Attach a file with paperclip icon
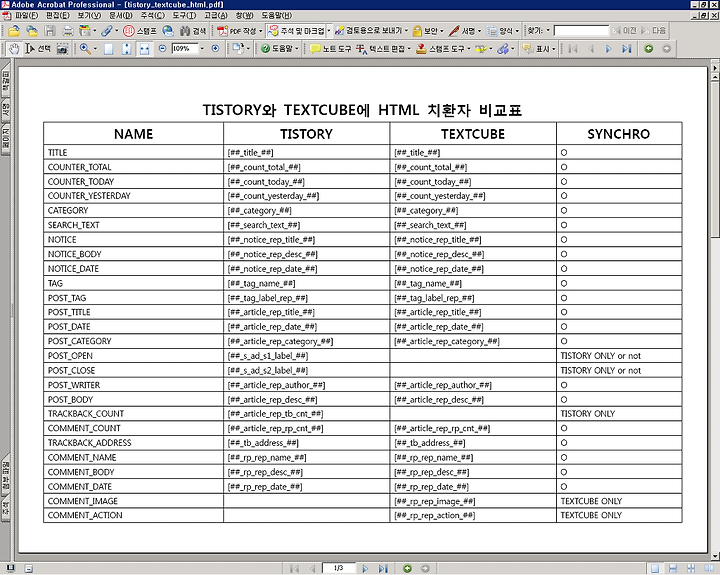 click(107, 31)
